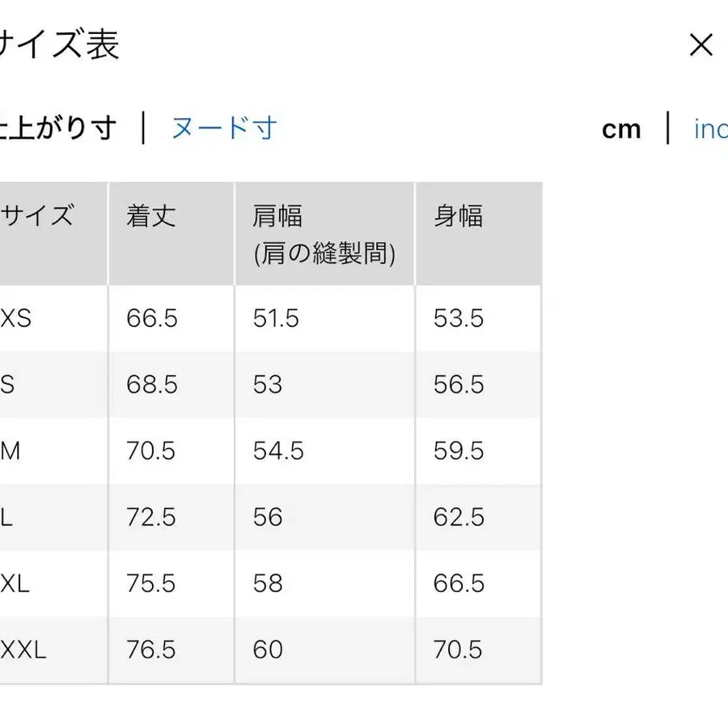This screenshot has height=728, width=728.
Task: Switch units to inches
Action: [710, 128]
